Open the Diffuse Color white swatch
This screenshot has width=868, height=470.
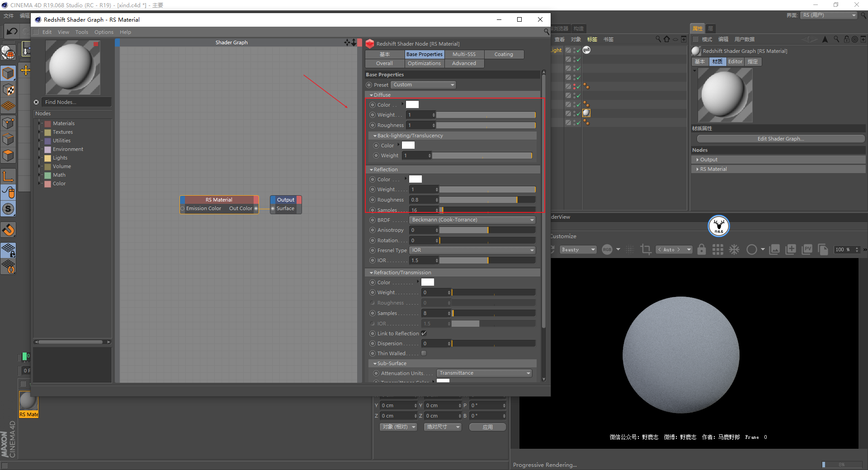click(412, 105)
